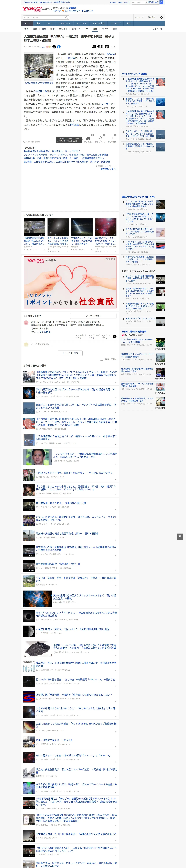Click the top header web search button
Viewport: 186px width, 868px height.
161,2
